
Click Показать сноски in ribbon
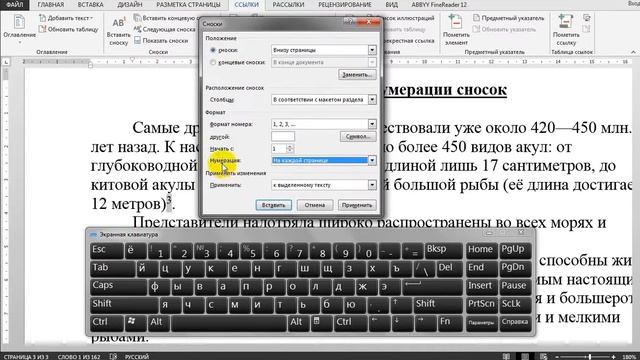tap(161, 40)
